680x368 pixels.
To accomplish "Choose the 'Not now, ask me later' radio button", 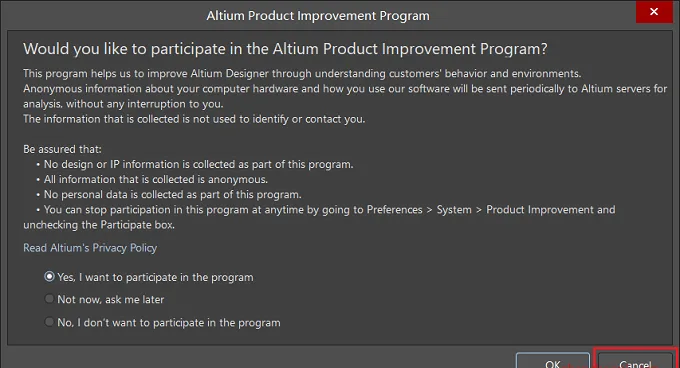I will [x=49, y=299].
